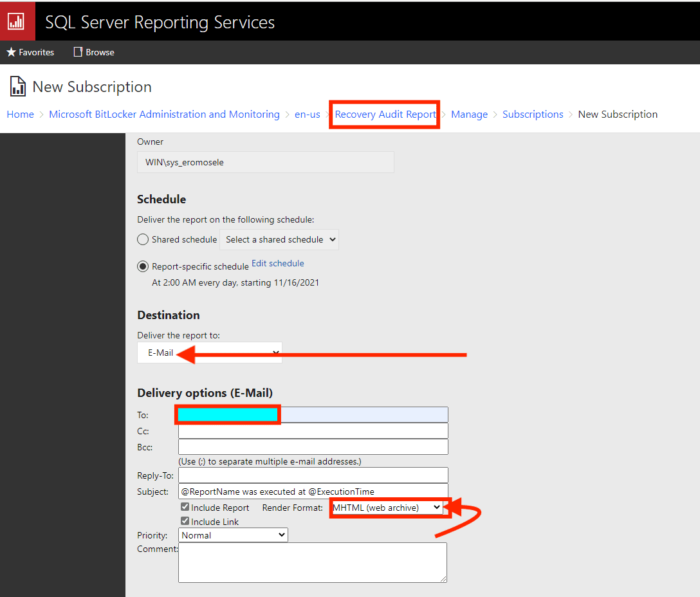Select the Shared schedule radio button
The height and width of the screenshot is (597, 700).
pyautogui.click(x=143, y=239)
